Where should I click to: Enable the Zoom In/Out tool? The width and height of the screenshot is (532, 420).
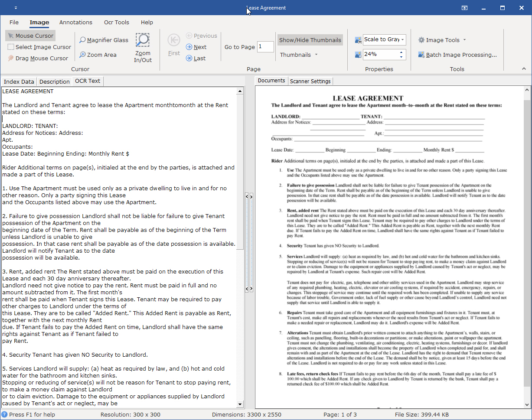coord(143,47)
